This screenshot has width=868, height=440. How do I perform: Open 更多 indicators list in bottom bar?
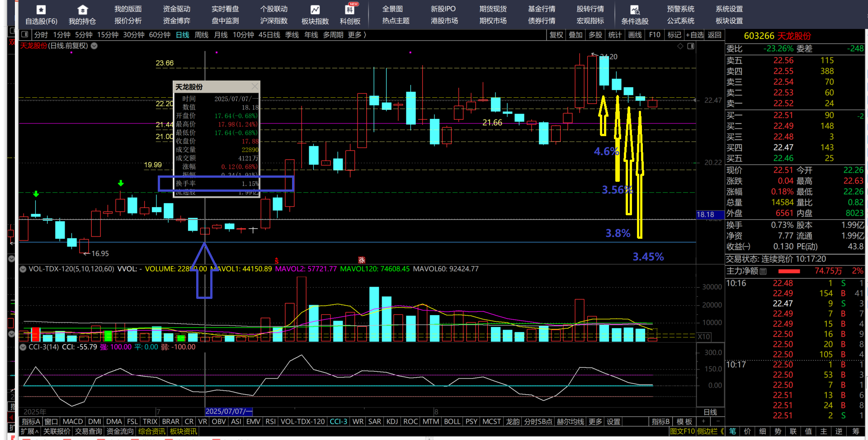[x=595, y=421]
